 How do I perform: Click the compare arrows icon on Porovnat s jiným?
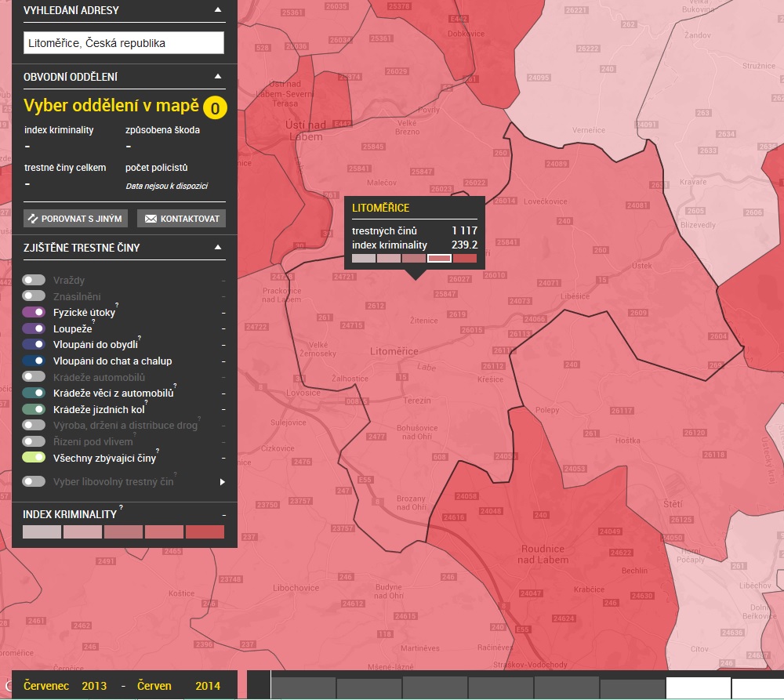[x=33, y=219]
